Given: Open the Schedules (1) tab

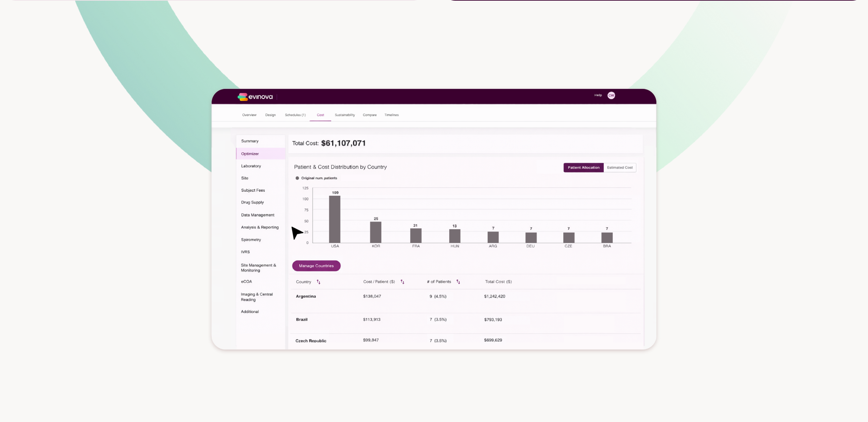Looking at the screenshot, I should 295,115.
